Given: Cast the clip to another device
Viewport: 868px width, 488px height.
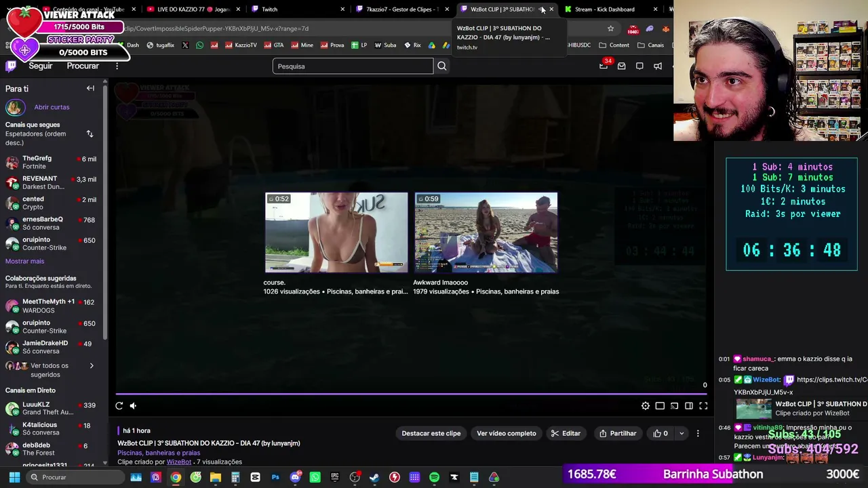Looking at the screenshot, I should point(674,406).
